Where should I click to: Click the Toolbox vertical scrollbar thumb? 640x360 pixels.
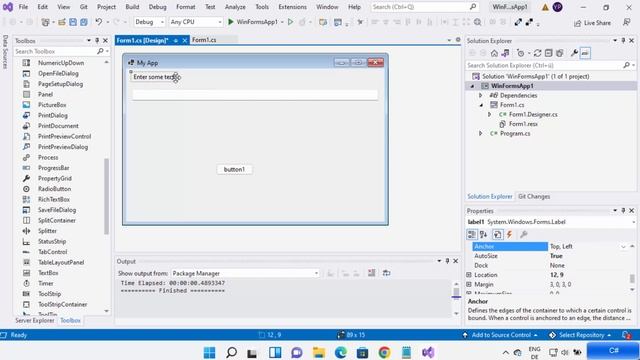(107, 196)
